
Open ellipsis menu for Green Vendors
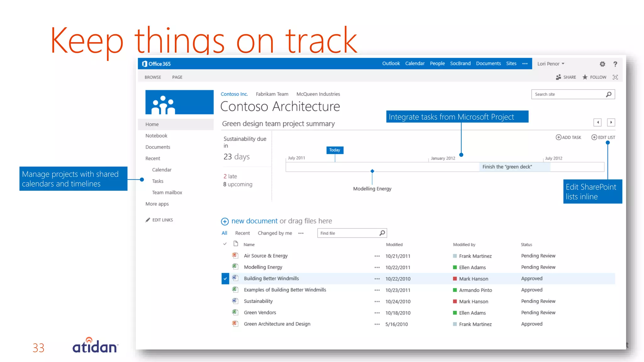click(377, 313)
